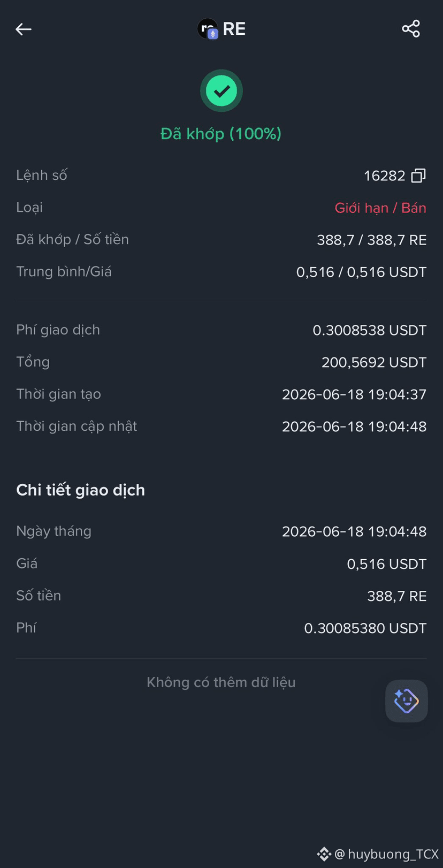
Task: Click the RE pair title
Action: 234,29
